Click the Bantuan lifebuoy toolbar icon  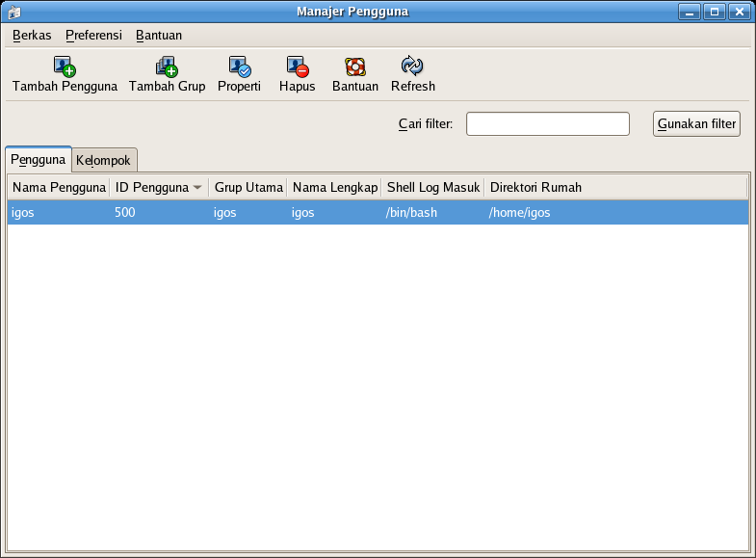355,66
